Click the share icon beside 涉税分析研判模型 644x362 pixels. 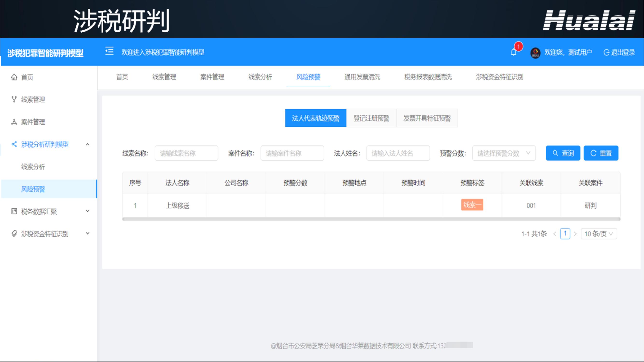coord(14,144)
